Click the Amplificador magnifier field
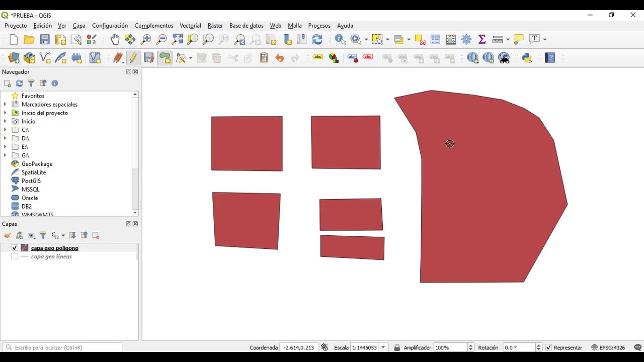Screen dimensions: 644x362 450,347
